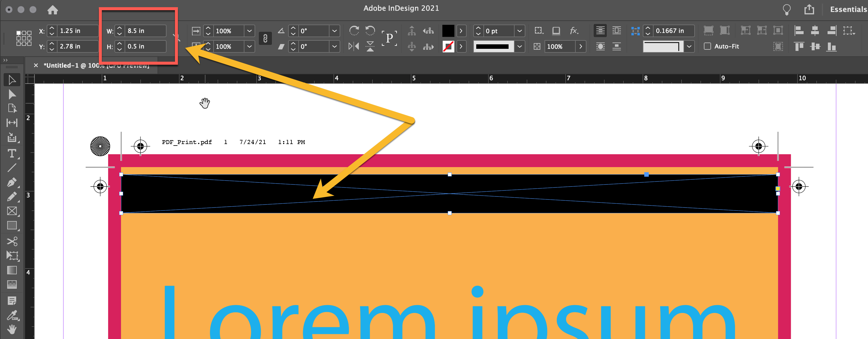
Task: Open the Eyedropper tool
Action: tap(12, 315)
